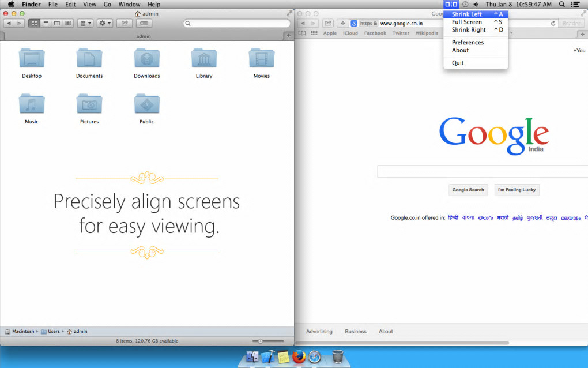Click window-split app menu bar icon
This screenshot has height=368, width=588.
point(451,5)
